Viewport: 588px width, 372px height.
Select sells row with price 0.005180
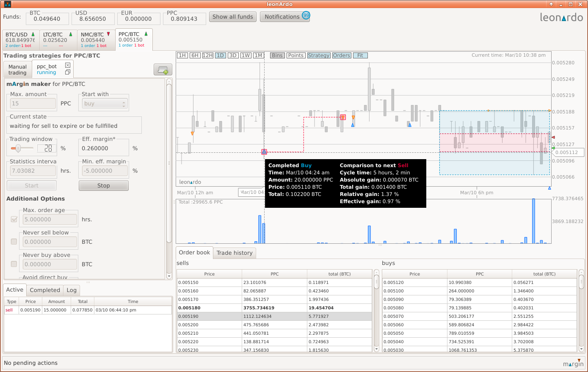(x=274, y=308)
